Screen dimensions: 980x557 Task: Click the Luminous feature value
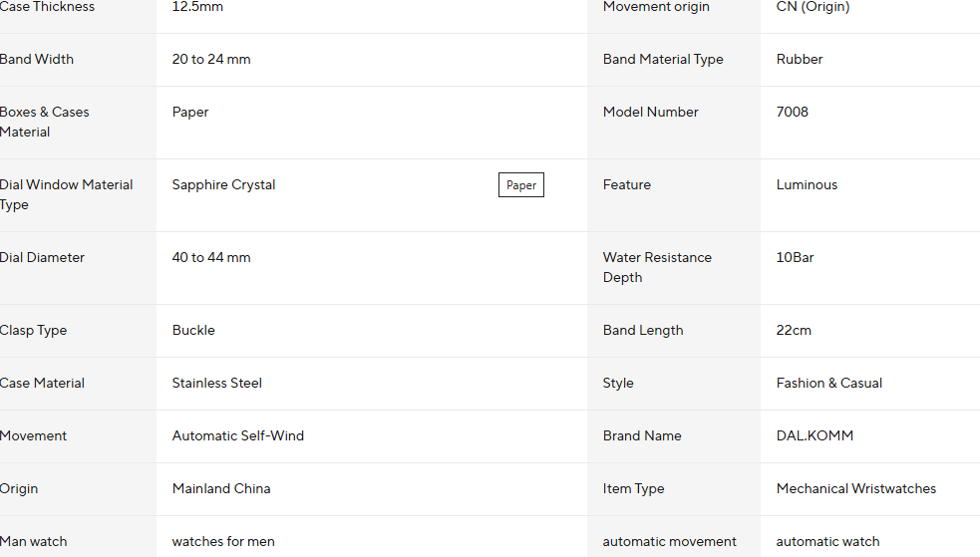pyautogui.click(x=807, y=184)
